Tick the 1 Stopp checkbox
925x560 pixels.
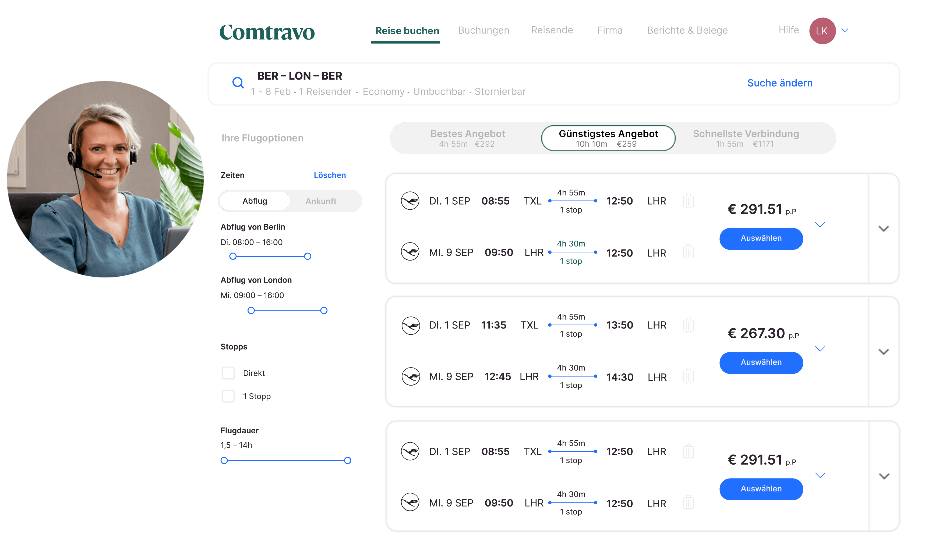228,396
